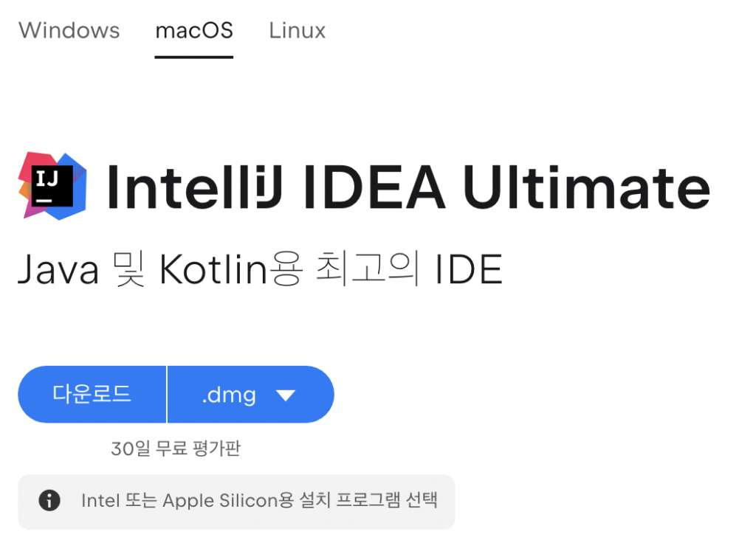Click the triangle dropdown indicator next to .dmg
The width and height of the screenshot is (756, 554).
[x=287, y=395]
